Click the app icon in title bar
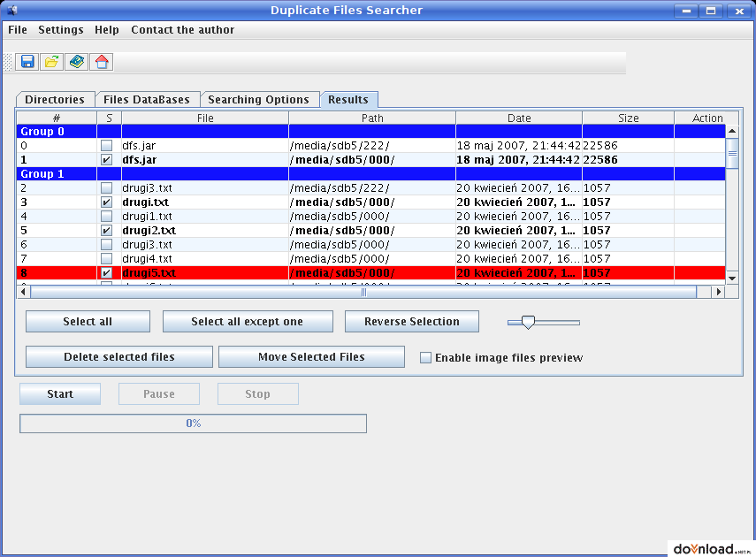Image resolution: width=756 pixels, height=557 pixels. tap(12, 10)
